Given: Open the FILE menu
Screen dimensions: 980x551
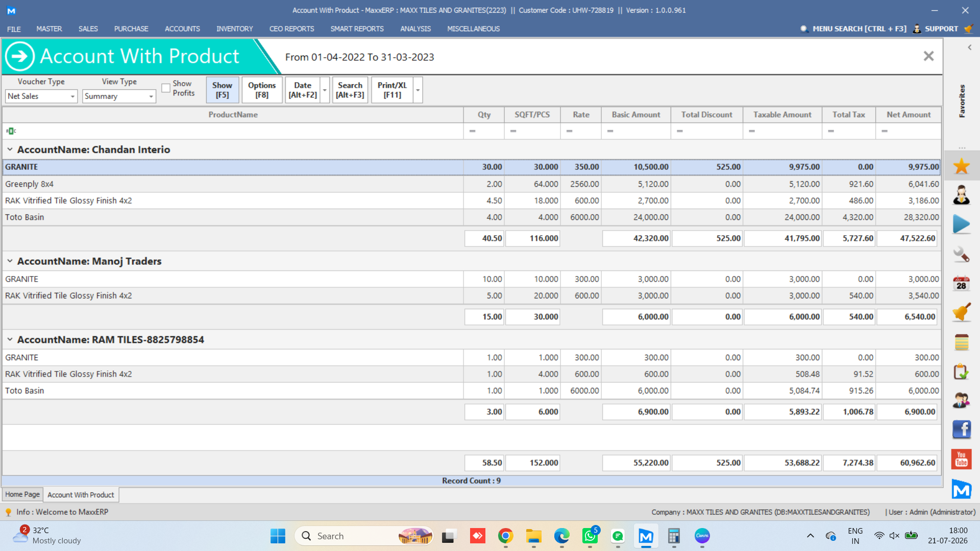Looking at the screenshot, I should pyautogui.click(x=14, y=29).
